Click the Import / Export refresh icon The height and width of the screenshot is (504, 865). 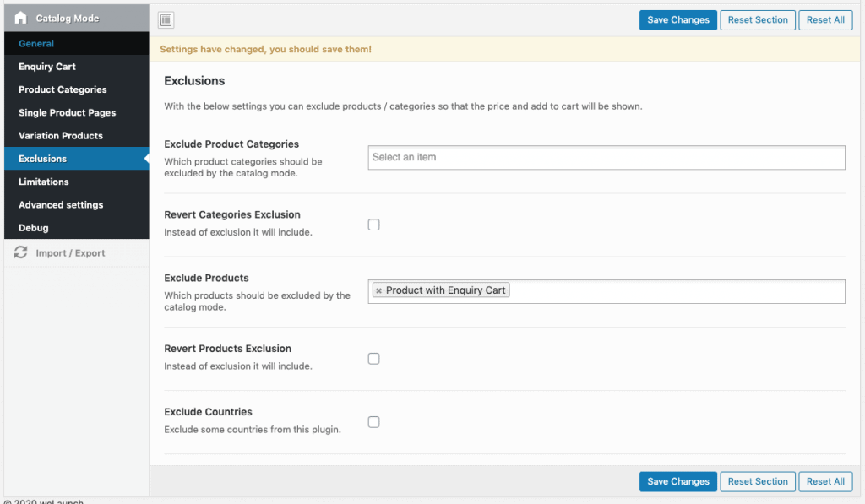click(x=21, y=252)
